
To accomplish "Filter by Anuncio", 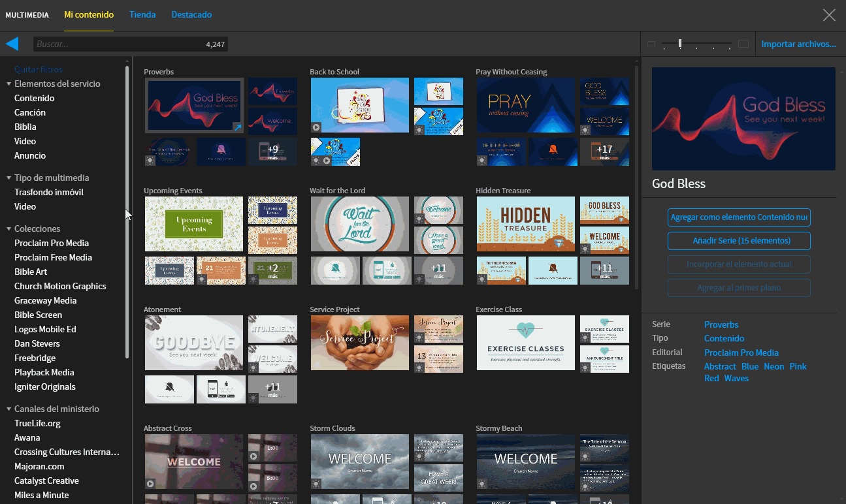I will [x=30, y=155].
